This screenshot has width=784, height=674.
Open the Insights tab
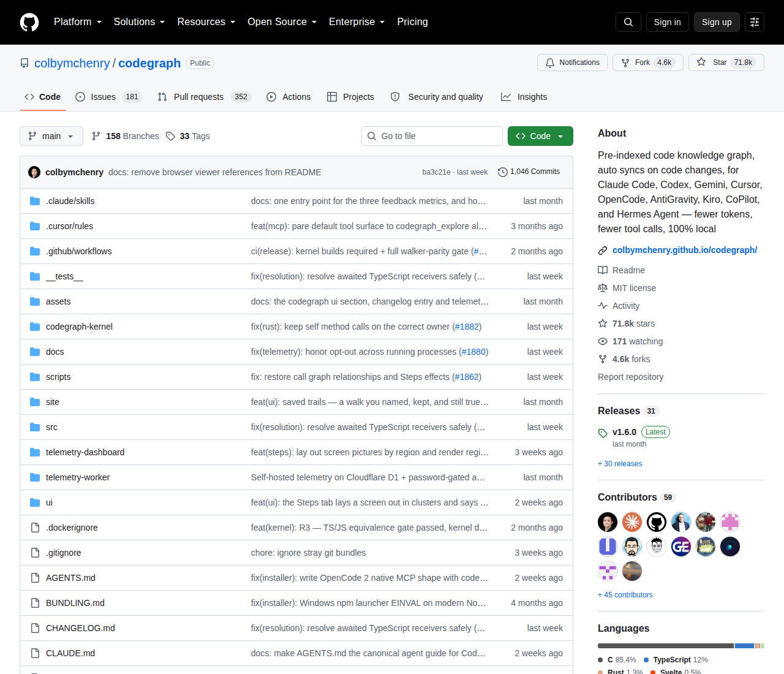524,97
